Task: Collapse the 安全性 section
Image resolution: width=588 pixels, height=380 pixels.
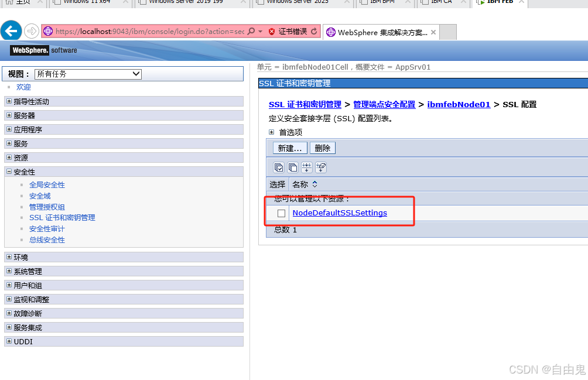Action: 9,171
